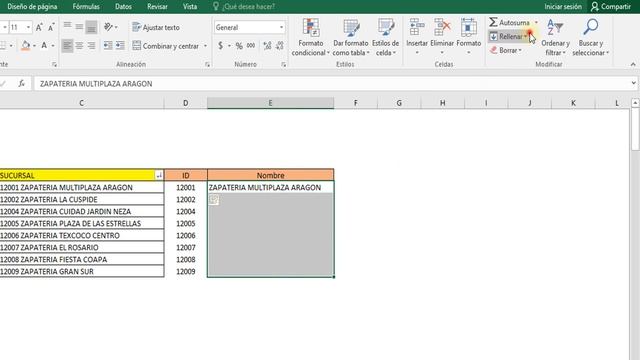The width and height of the screenshot is (640, 360).
Task: Open the font size dropdown
Action: (x=28, y=27)
